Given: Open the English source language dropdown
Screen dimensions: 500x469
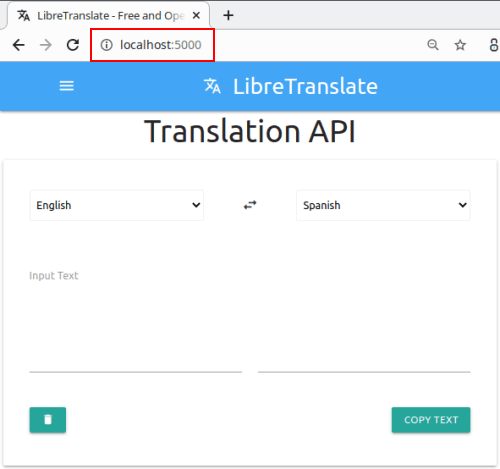Looking at the screenshot, I should 117,205.
